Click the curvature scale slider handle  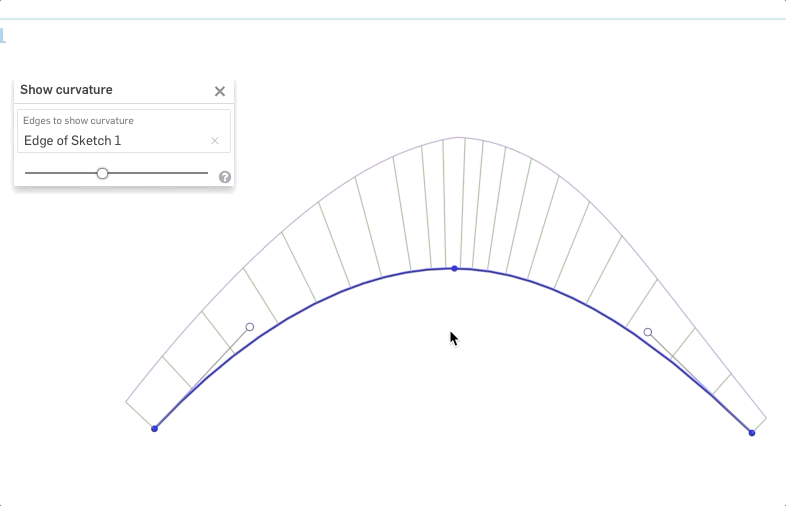102,174
